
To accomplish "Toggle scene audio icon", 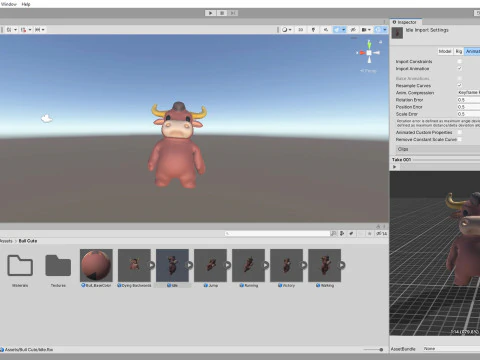I will point(326,30).
